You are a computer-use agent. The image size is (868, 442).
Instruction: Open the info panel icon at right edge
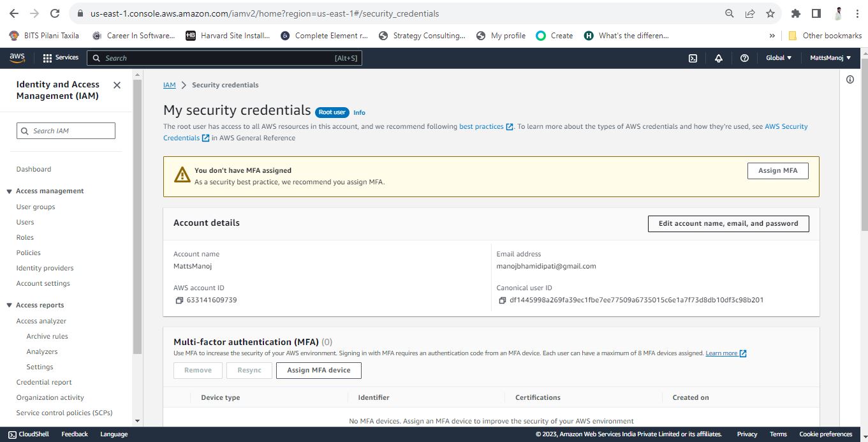point(850,80)
